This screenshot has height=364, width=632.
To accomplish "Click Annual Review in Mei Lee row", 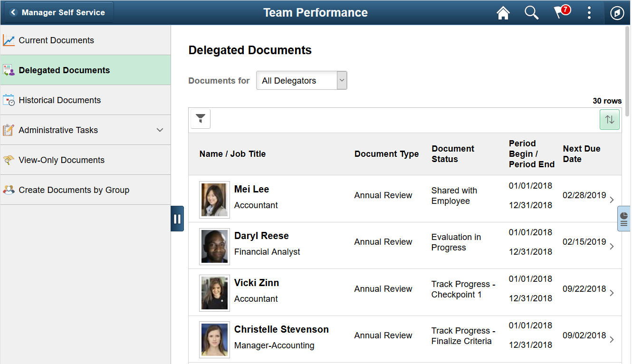I will coord(383,195).
